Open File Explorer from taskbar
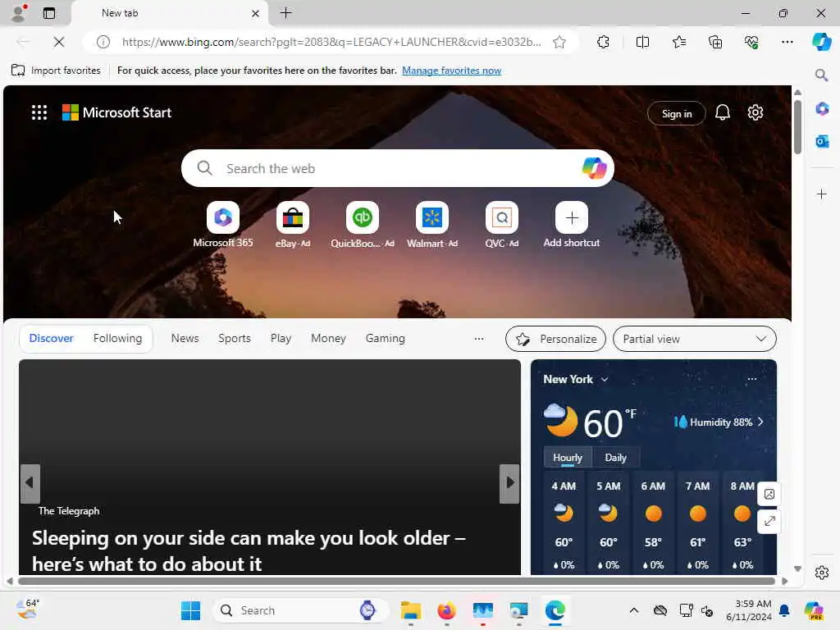 tap(411, 610)
